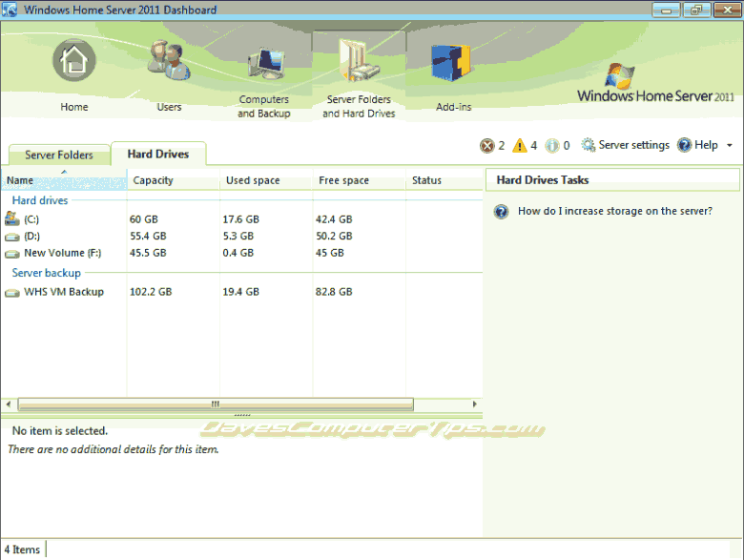Open the Computers and Backup icon
The height and width of the screenshot is (560, 744).
[266, 65]
